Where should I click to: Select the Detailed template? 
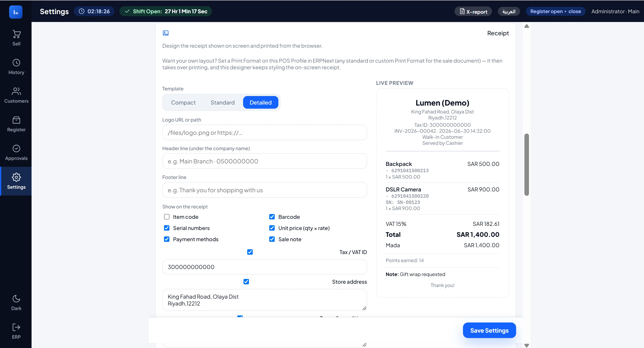click(x=261, y=102)
